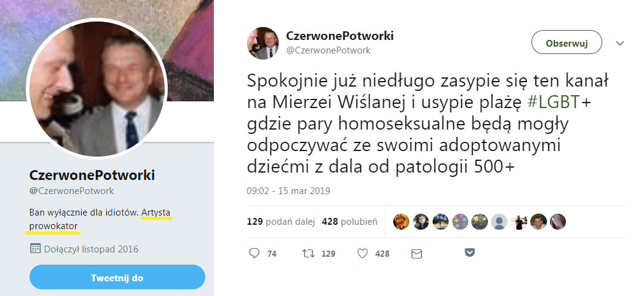Screen dimensions: 644x296
Task: Open the #LGBT hashtag link
Action: coord(553,103)
